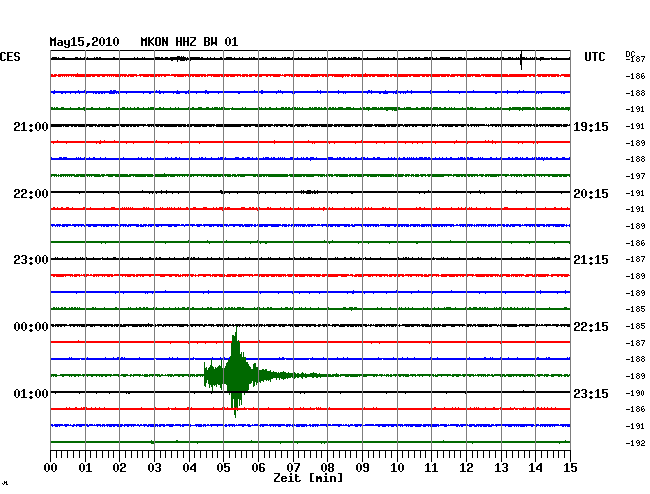Select the 21:00 local time label
Screen dimensions: 650x494
tap(31, 126)
